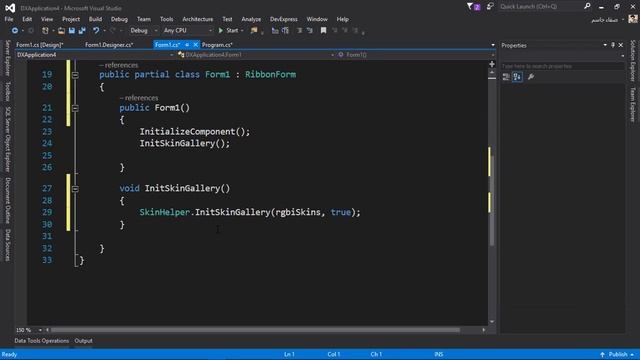Open the Team Explorer side tab
Image resolution: width=640 pixels, height=360 pixels.
(633, 104)
